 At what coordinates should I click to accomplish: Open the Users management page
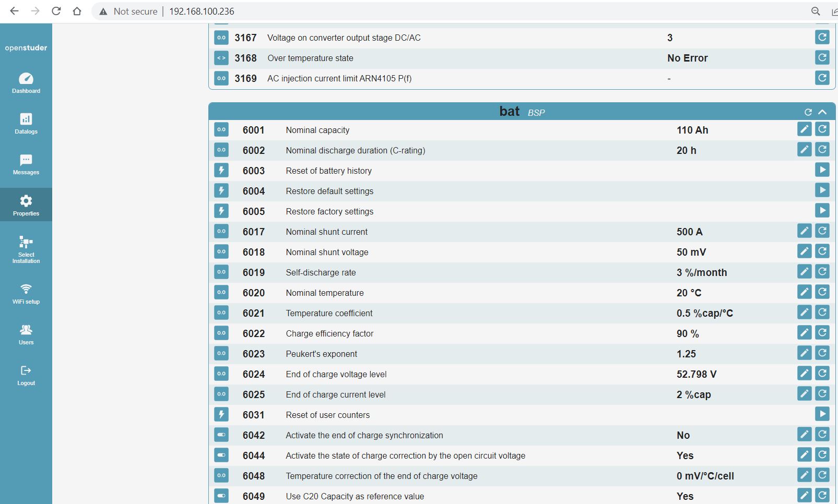coord(26,334)
